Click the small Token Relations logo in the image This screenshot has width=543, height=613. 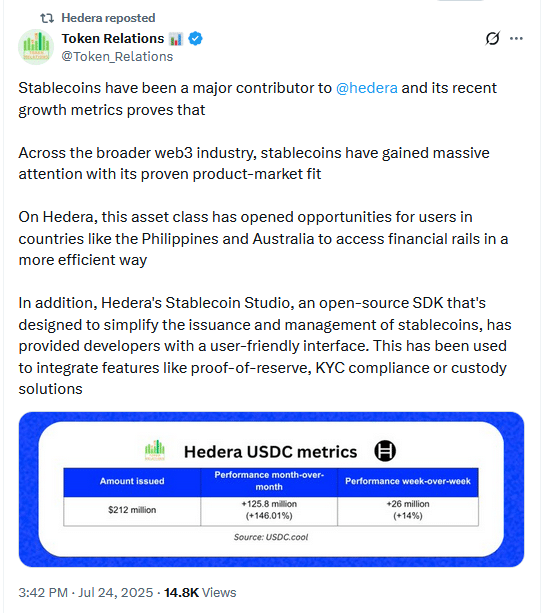click(x=155, y=450)
